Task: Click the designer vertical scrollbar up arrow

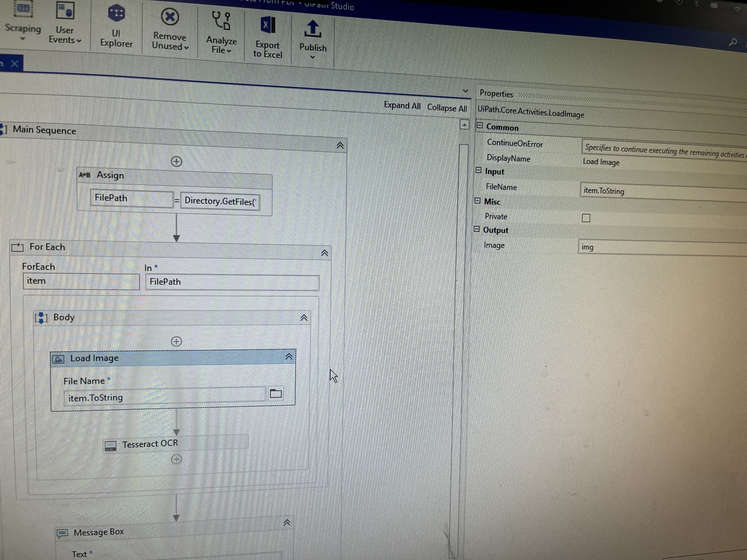Action: (x=464, y=125)
